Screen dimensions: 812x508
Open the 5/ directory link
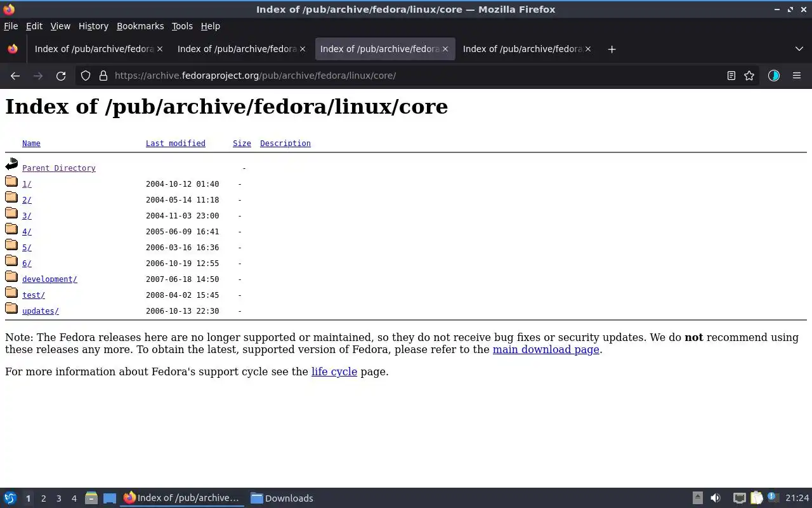point(27,248)
